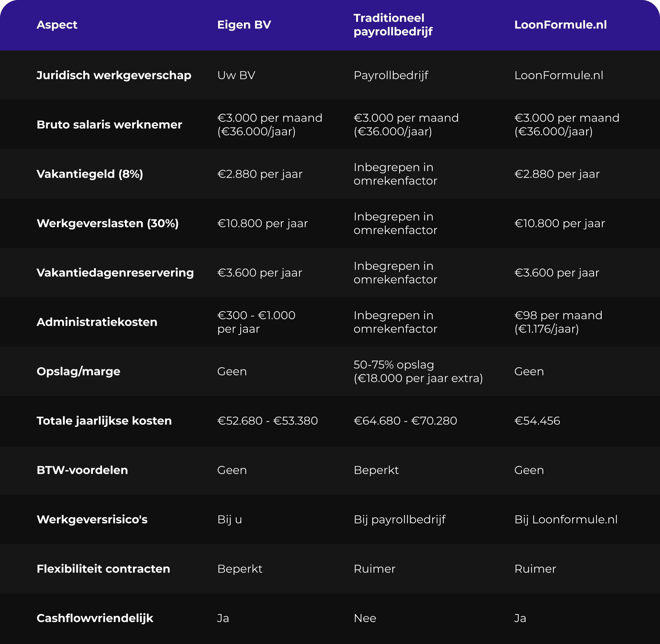The width and height of the screenshot is (660, 644).
Task: Select the Werkgeverslasten (30%) label
Action: pos(107,223)
